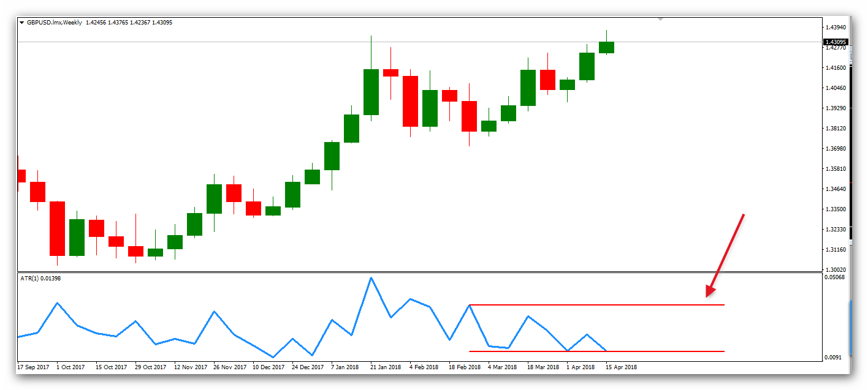Click the 4 Feb 2018 date label
The image size is (868, 390).
tap(424, 367)
